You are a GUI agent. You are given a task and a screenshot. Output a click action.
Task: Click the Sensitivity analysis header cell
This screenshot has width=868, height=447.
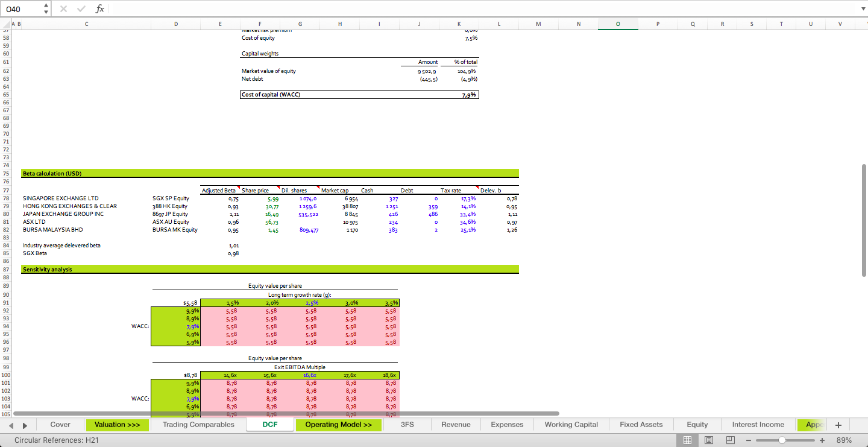(x=47, y=270)
